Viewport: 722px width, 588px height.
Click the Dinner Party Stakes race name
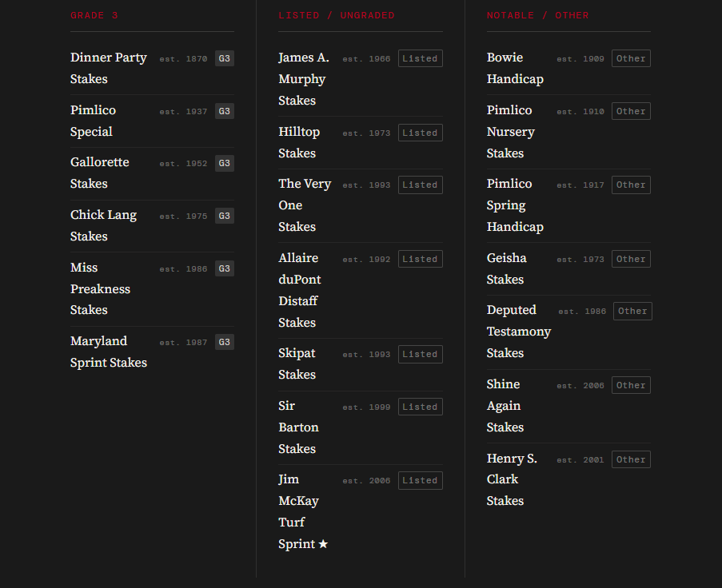coord(108,68)
